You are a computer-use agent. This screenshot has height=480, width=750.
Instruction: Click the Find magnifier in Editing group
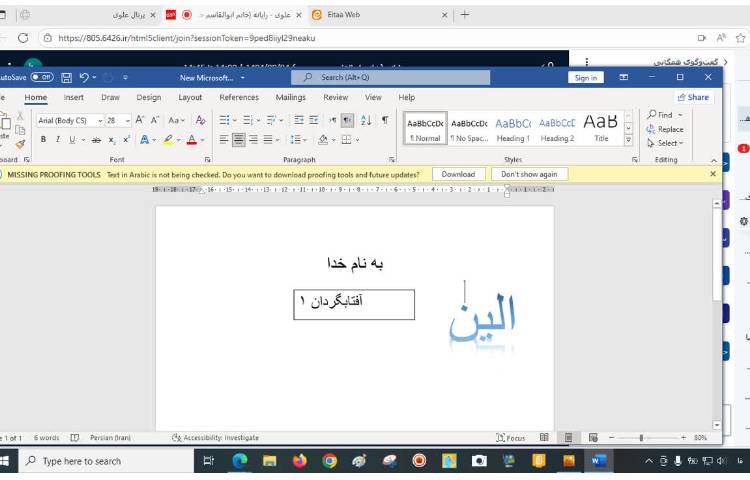pos(661,115)
